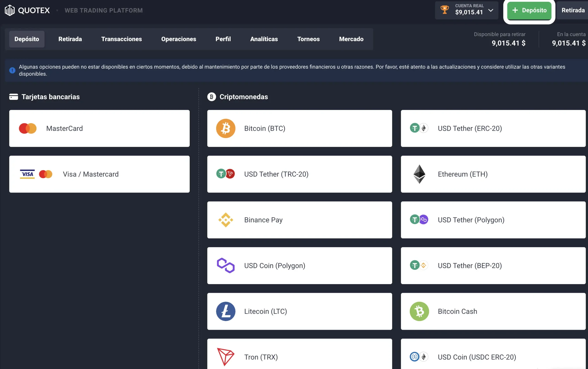Click the Criptomonedas heading
This screenshot has height=369, width=588.
click(x=244, y=97)
